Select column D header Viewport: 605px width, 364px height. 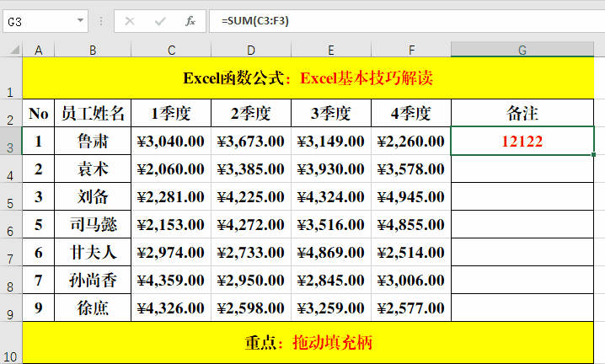point(251,50)
